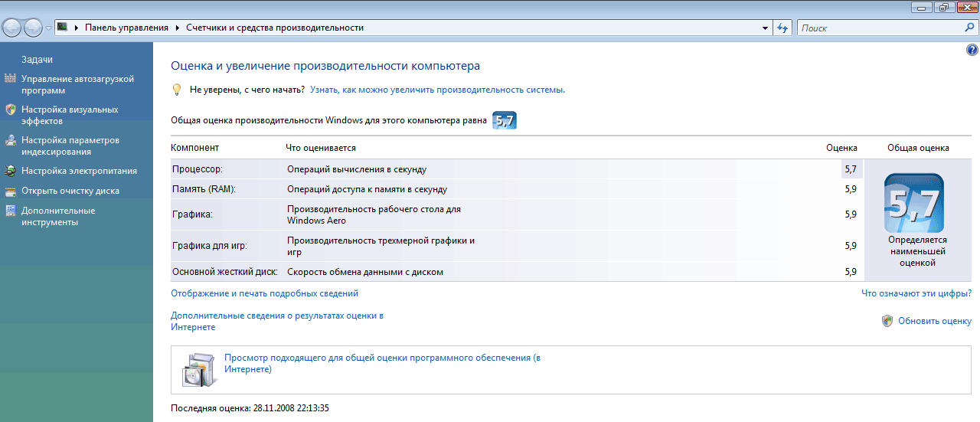The height and width of the screenshot is (422, 980).
Task: Select the Процессор component row label
Action: tap(197, 169)
